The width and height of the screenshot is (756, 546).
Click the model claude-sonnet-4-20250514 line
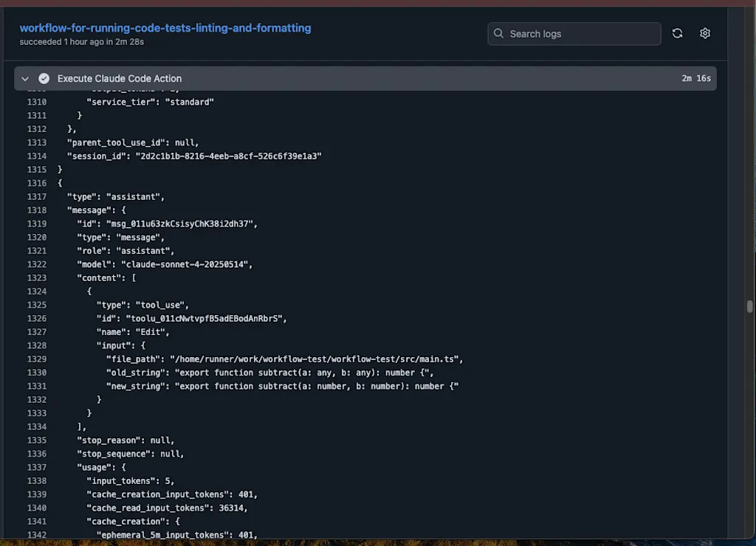click(x=165, y=265)
